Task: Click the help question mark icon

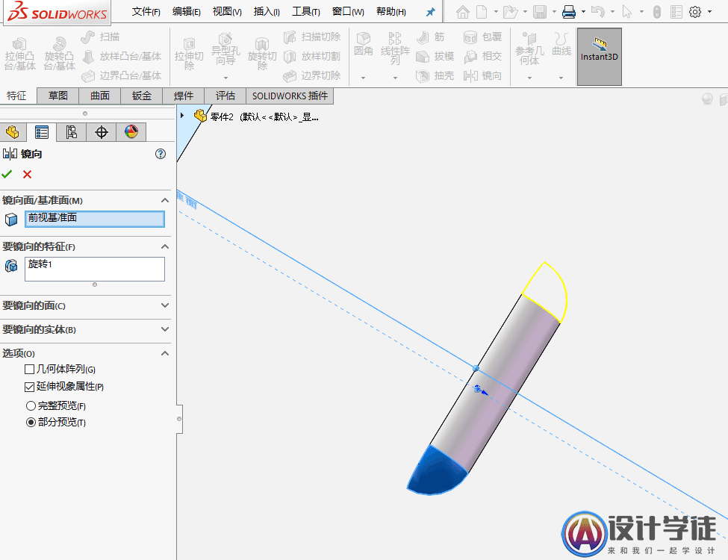Action: 161,154
